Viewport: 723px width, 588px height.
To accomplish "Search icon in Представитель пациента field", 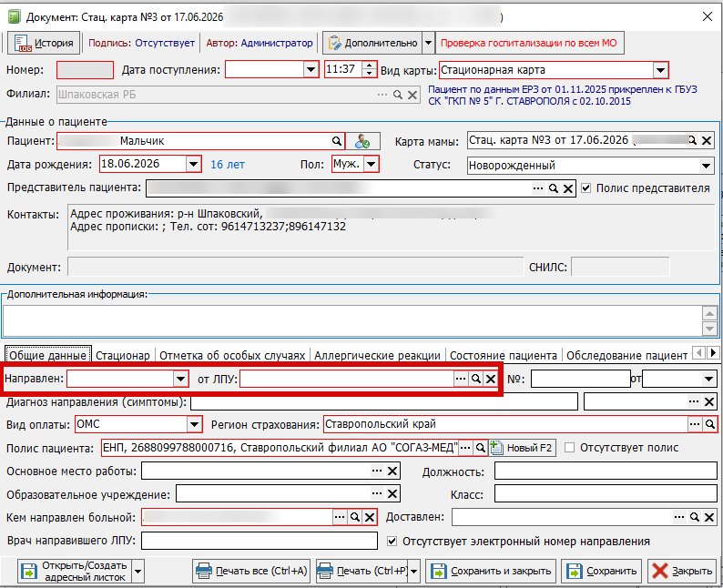I will [554, 188].
